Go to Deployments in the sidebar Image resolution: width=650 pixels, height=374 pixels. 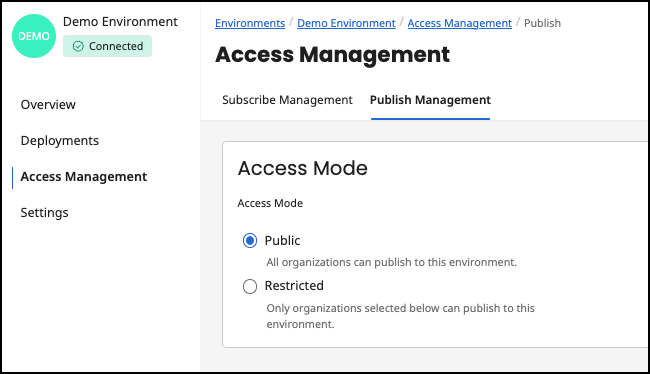60,141
